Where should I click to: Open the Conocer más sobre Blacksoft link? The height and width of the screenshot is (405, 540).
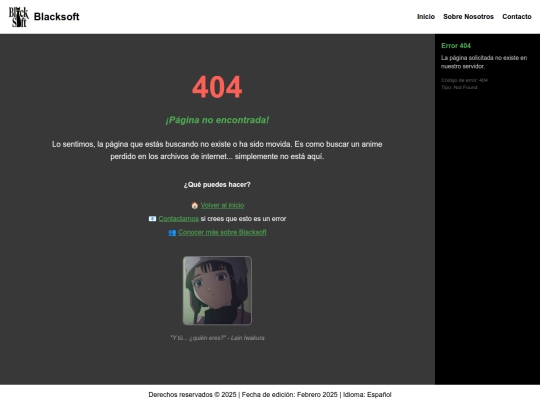pos(222,232)
